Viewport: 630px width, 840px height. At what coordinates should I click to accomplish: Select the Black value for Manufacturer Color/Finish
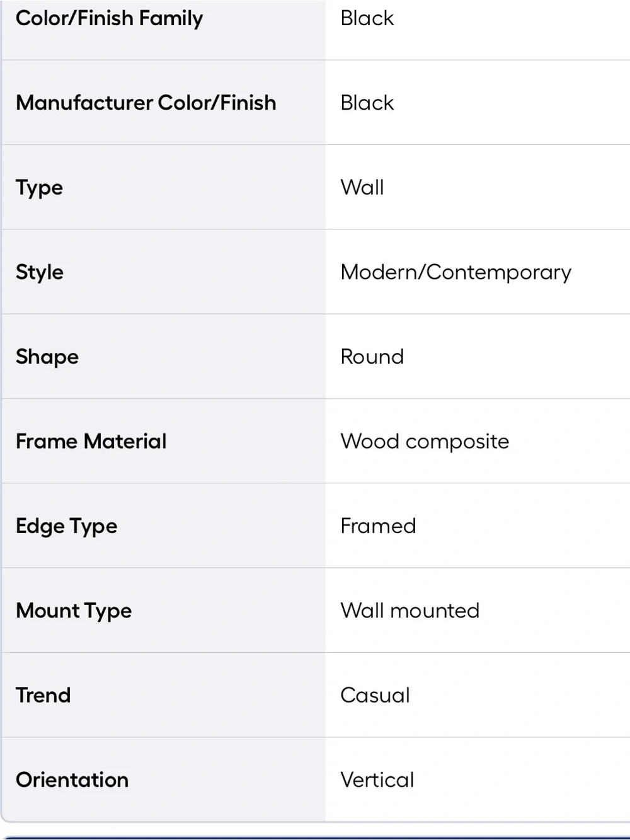(367, 103)
